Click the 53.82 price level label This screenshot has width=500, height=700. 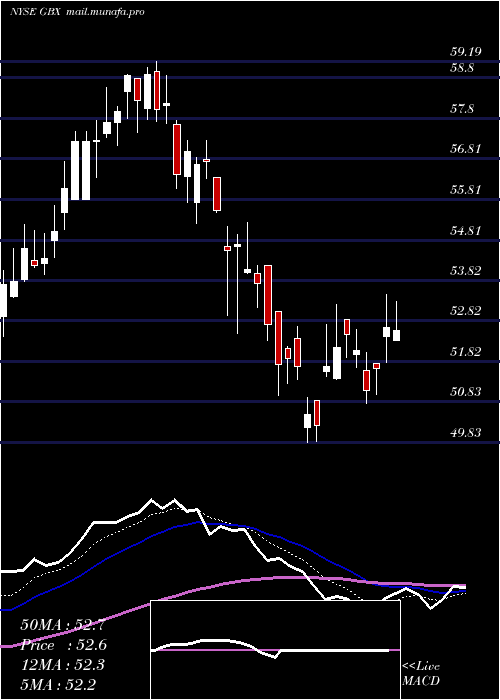click(x=465, y=271)
